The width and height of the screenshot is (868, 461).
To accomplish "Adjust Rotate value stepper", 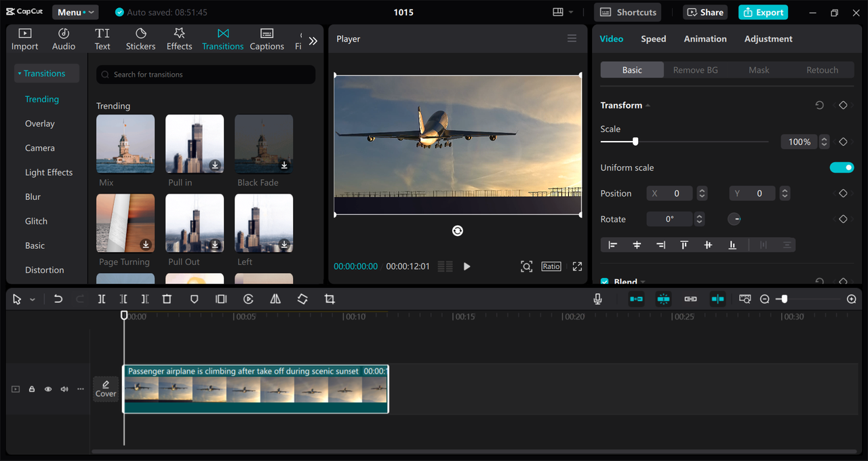I will [x=699, y=219].
